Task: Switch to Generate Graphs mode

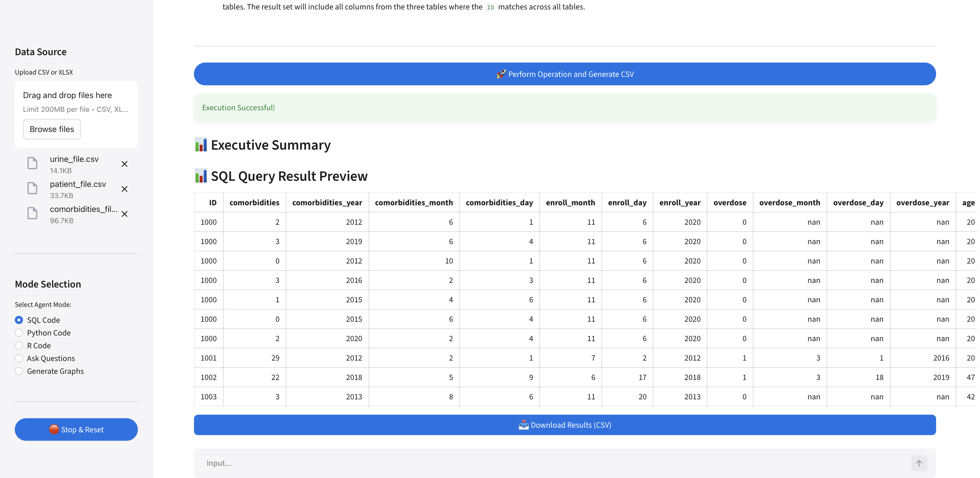Action: [19, 371]
